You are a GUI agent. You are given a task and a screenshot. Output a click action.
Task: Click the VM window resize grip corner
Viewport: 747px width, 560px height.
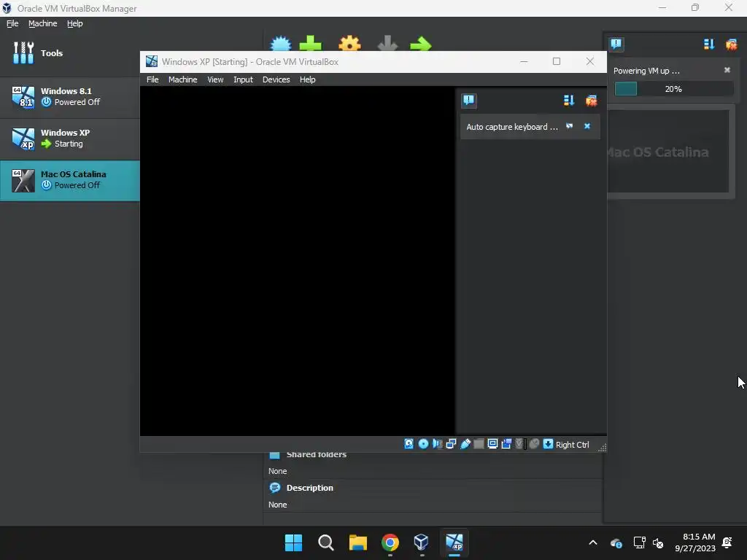click(602, 447)
